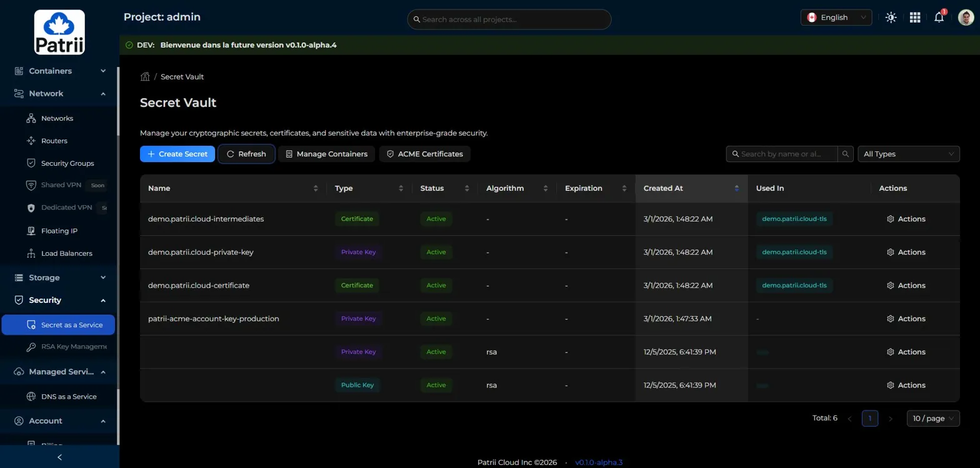Sort by Created At column arrows
The image size is (980, 468).
pyautogui.click(x=737, y=188)
